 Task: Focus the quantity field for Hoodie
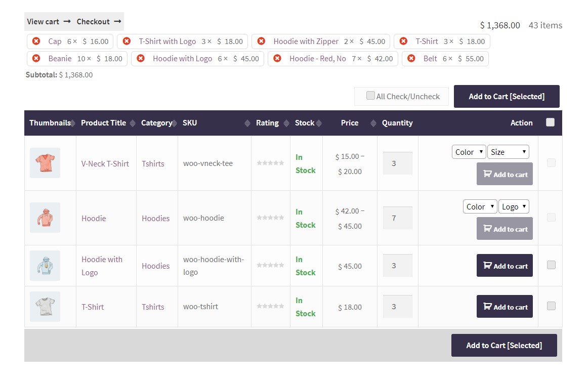pyautogui.click(x=397, y=218)
